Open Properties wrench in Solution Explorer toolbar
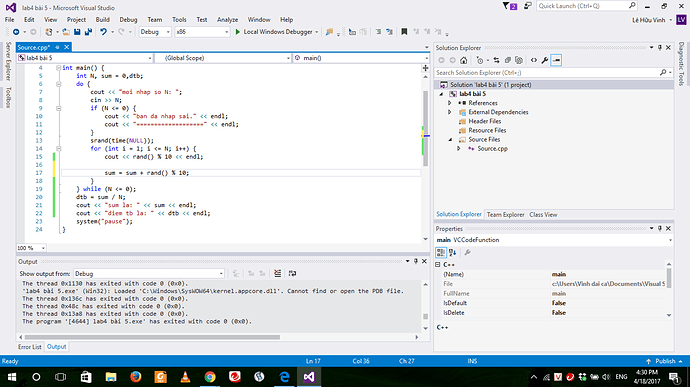The height and width of the screenshot is (387, 690). tap(545, 60)
